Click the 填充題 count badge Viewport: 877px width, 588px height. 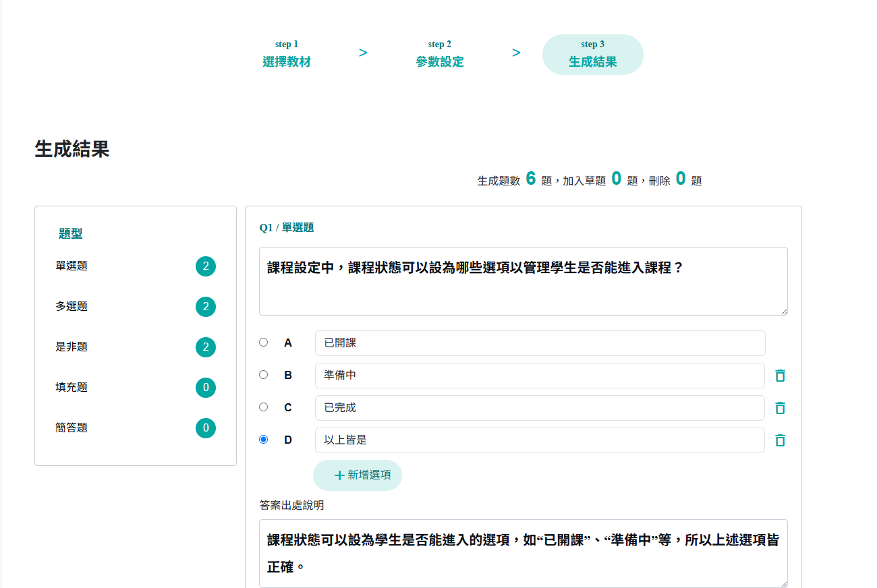(x=206, y=388)
